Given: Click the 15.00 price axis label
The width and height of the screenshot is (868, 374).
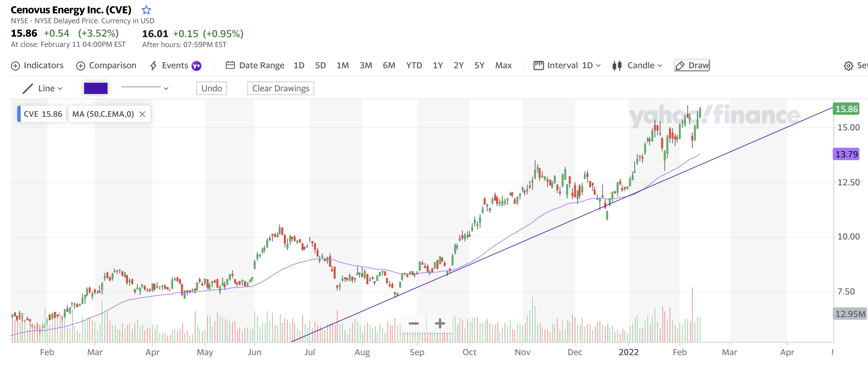Looking at the screenshot, I should coord(848,127).
